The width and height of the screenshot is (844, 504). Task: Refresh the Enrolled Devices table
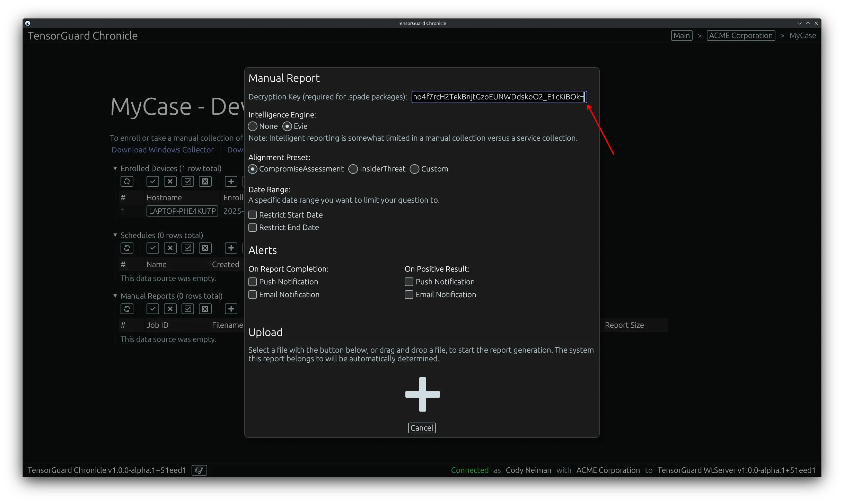[x=127, y=181]
